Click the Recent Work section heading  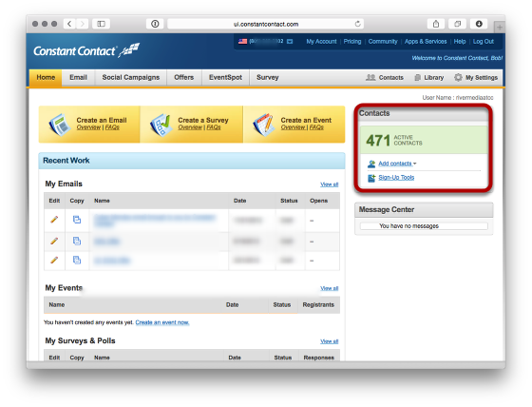[66, 161]
